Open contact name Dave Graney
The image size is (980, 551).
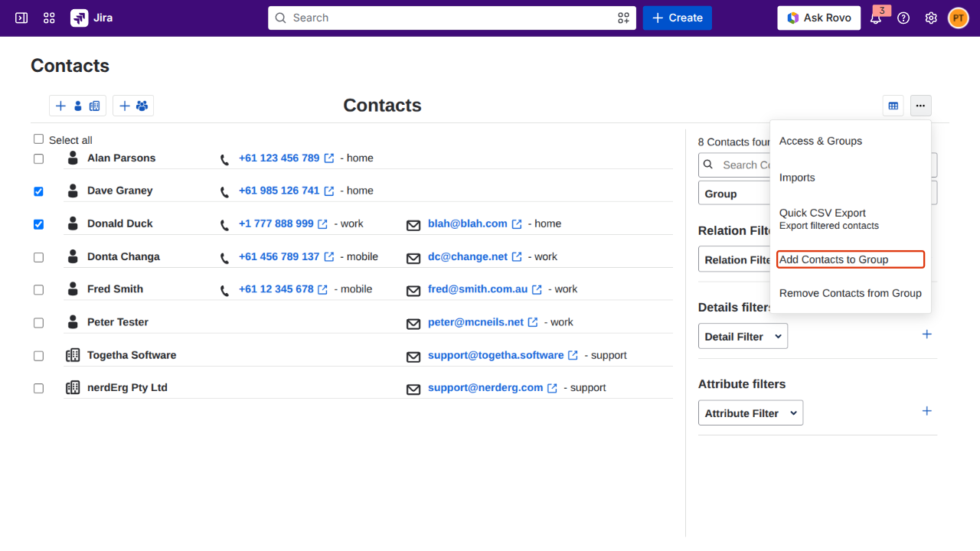[119, 191]
